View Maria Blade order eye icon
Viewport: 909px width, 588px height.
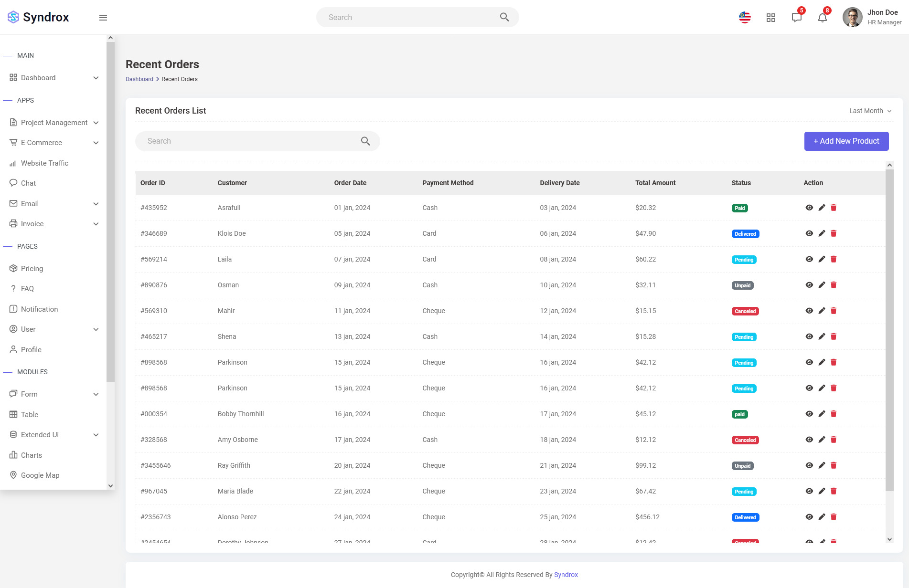[x=809, y=491]
